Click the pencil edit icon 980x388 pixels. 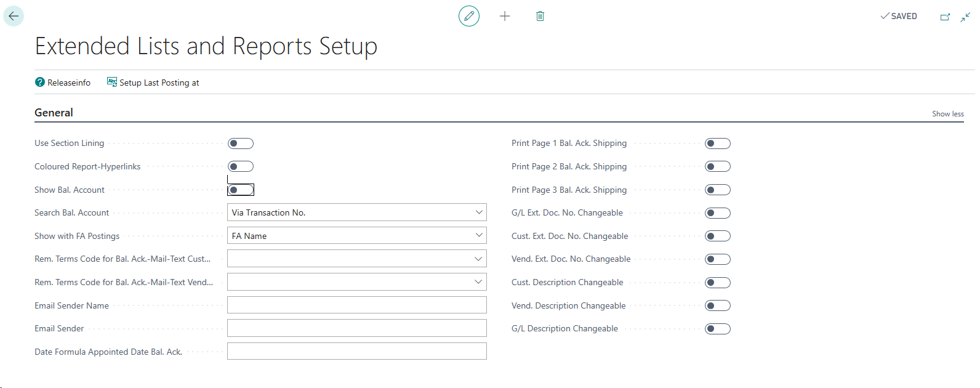tap(469, 16)
